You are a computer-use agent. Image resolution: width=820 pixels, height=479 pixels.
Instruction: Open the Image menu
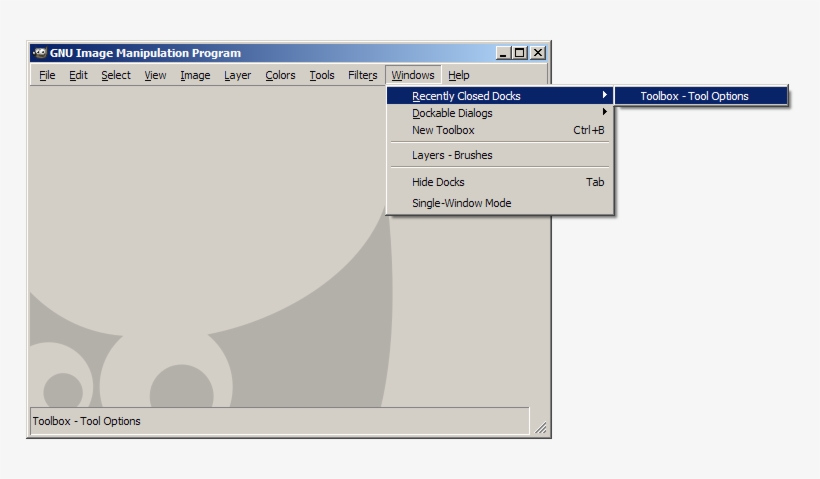coord(195,75)
